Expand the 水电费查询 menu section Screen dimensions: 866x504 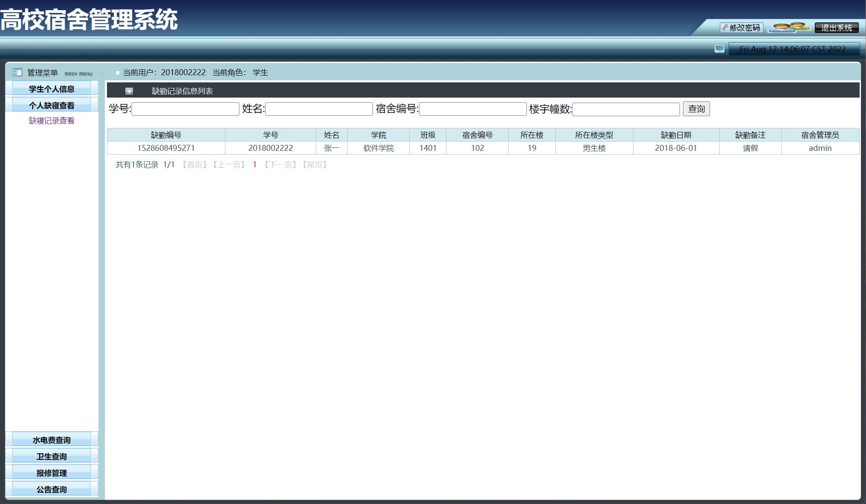coord(52,440)
